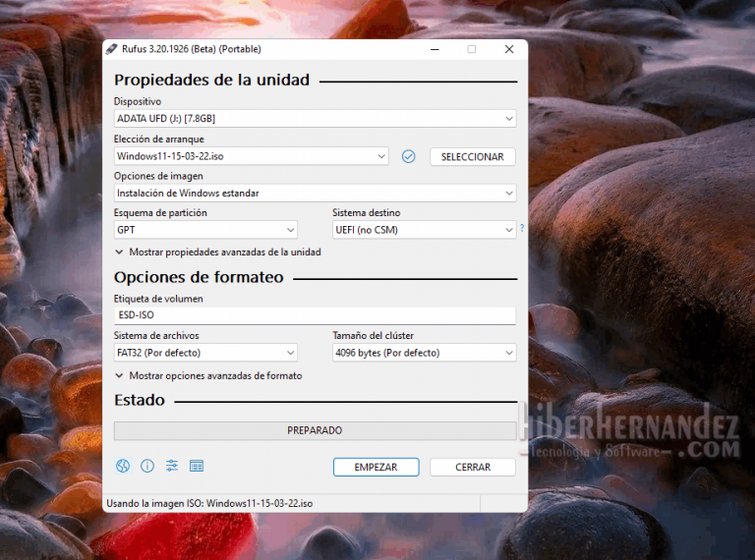Open the Dispositivo dropdown
The image size is (755, 560).
point(315,119)
